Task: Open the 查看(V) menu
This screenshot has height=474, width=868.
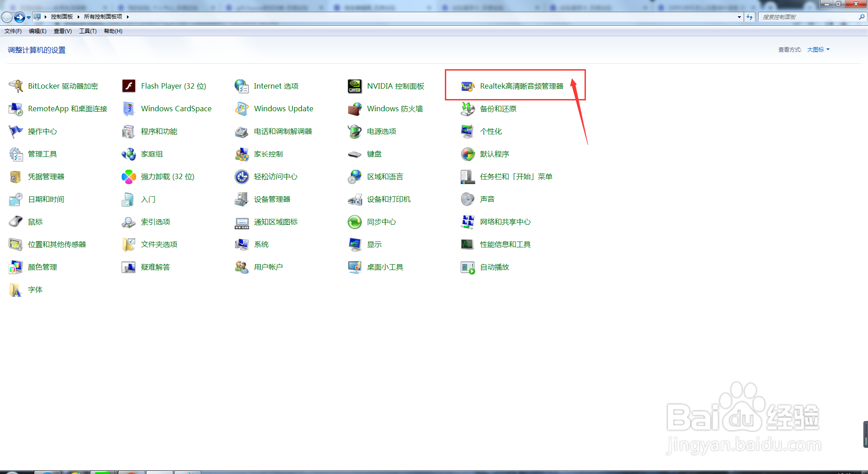Action: click(x=62, y=31)
